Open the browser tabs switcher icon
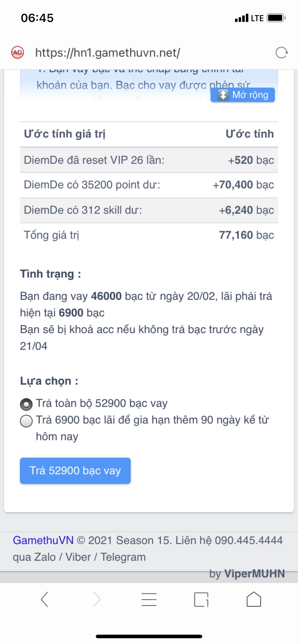Screen dimensions: 298x644 (201, 599)
